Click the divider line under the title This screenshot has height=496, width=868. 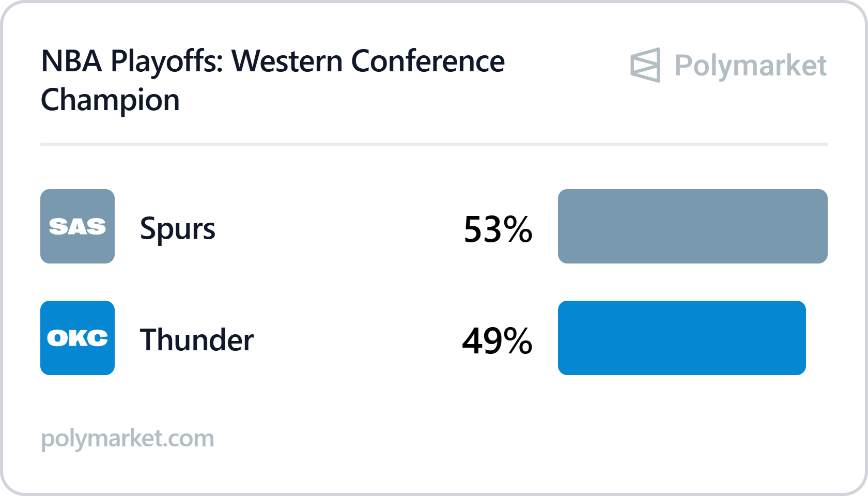click(434, 144)
